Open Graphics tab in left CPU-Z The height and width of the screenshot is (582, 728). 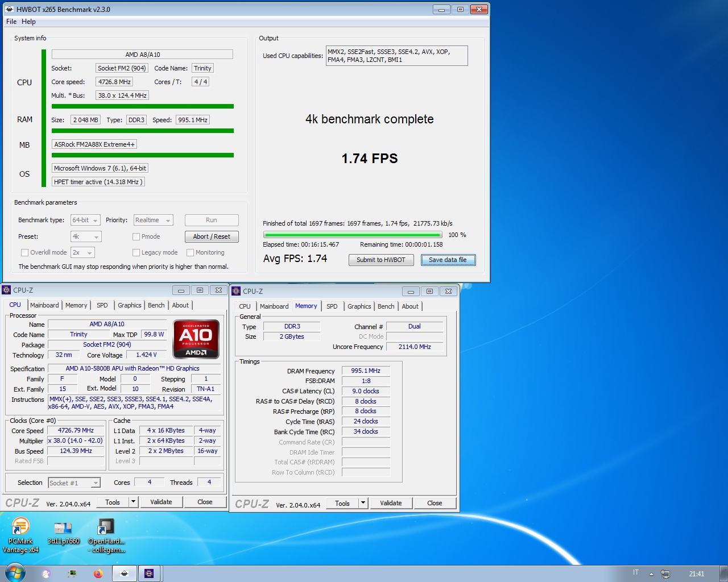point(130,305)
